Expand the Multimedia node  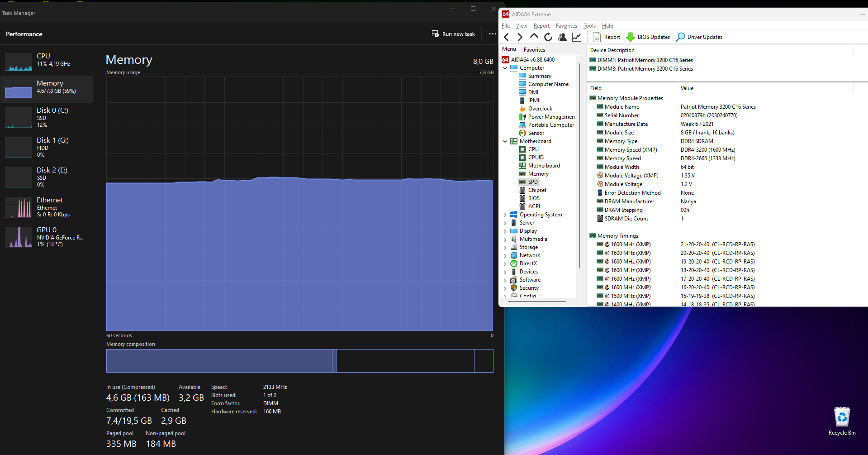(x=505, y=239)
